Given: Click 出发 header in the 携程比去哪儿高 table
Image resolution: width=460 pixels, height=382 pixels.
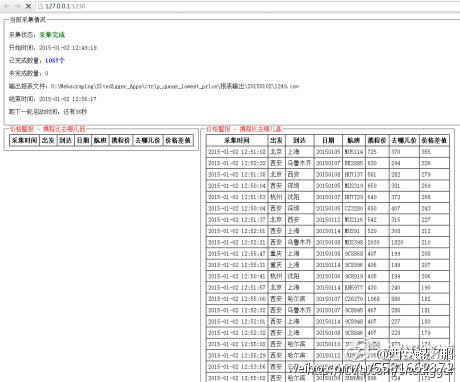Looking at the screenshot, I should pyautogui.click(x=277, y=140).
